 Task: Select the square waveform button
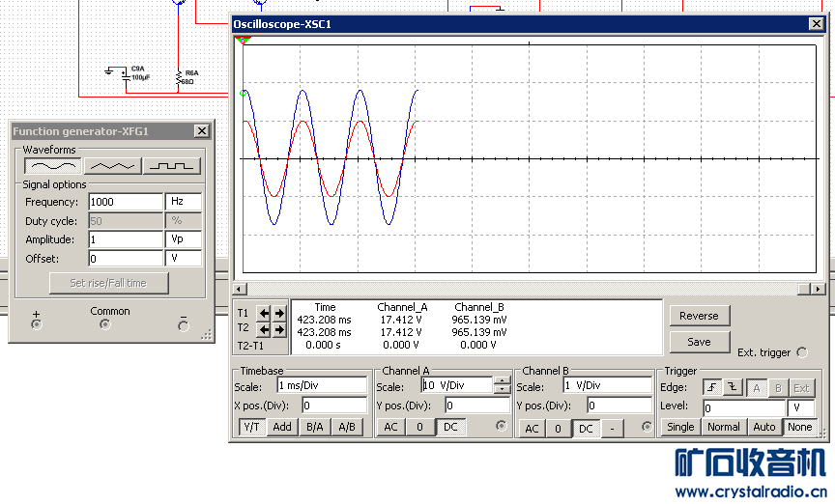[172, 166]
